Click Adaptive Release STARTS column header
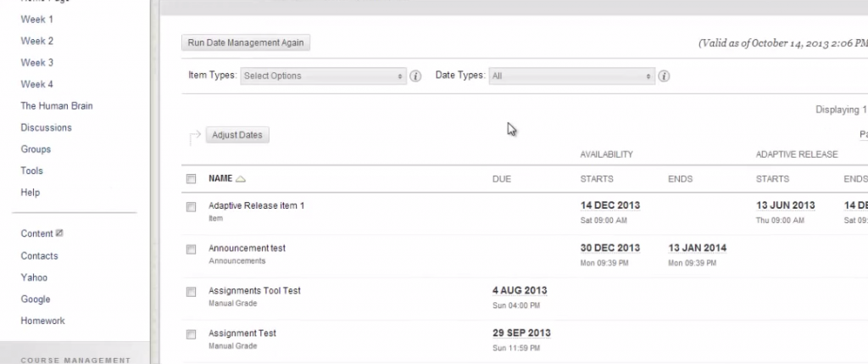 [773, 179]
